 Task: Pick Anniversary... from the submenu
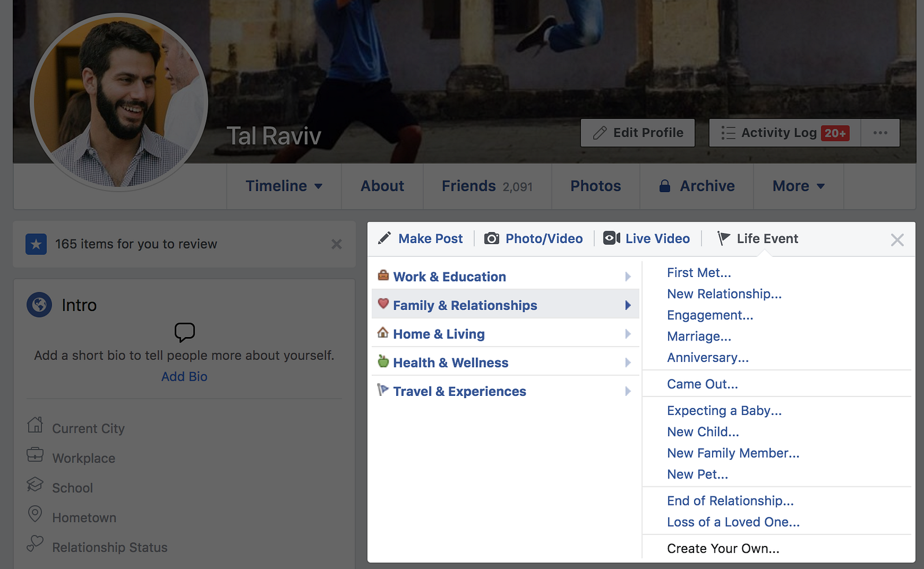pos(707,358)
